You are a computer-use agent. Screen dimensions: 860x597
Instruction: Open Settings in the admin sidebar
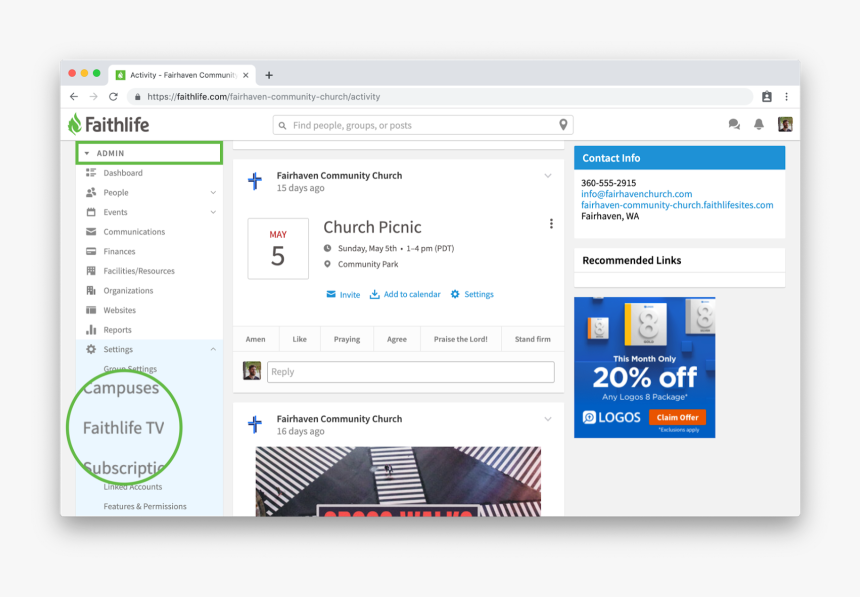[x=118, y=350]
